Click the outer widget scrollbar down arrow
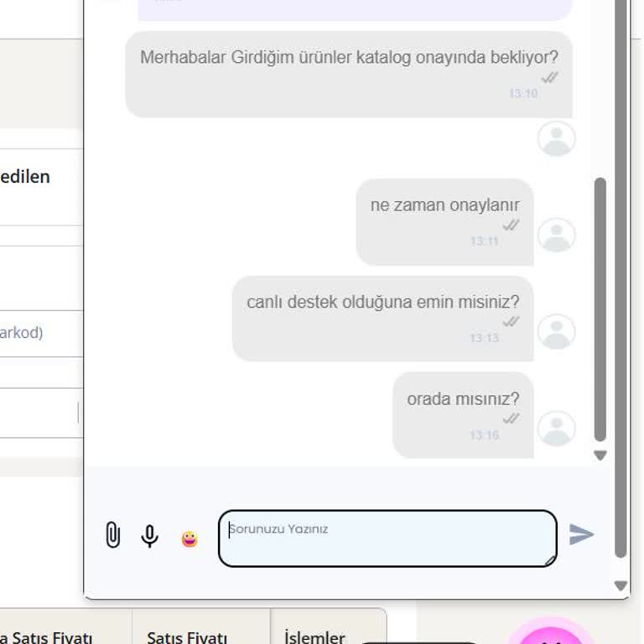The image size is (644, 644). (621, 586)
